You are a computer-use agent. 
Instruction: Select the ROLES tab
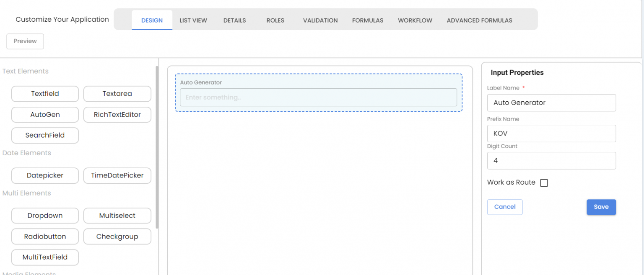(275, 20)
